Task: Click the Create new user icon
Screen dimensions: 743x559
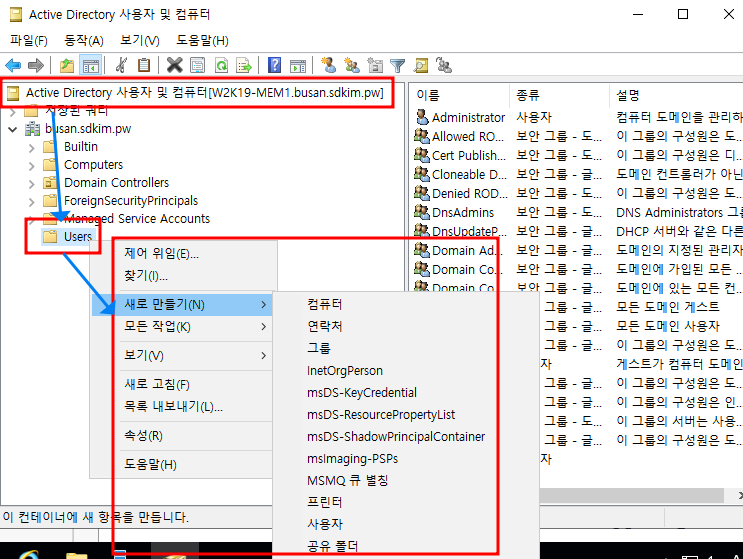Action: 328,65
